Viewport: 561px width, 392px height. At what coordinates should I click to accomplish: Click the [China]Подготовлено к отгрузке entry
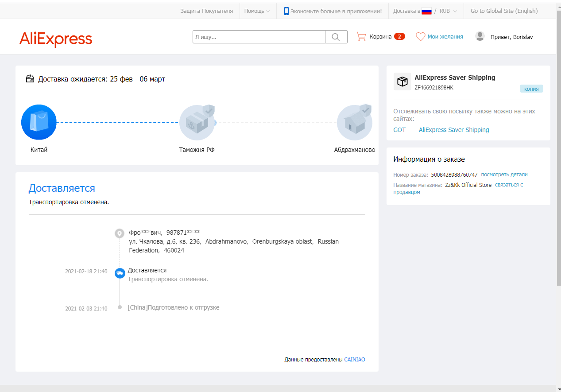[174, 307]
